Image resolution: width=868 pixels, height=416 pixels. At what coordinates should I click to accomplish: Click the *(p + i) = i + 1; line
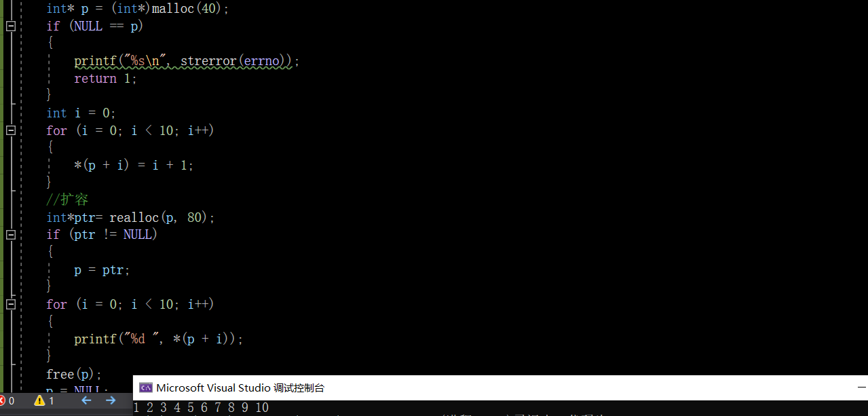[134, 165]
